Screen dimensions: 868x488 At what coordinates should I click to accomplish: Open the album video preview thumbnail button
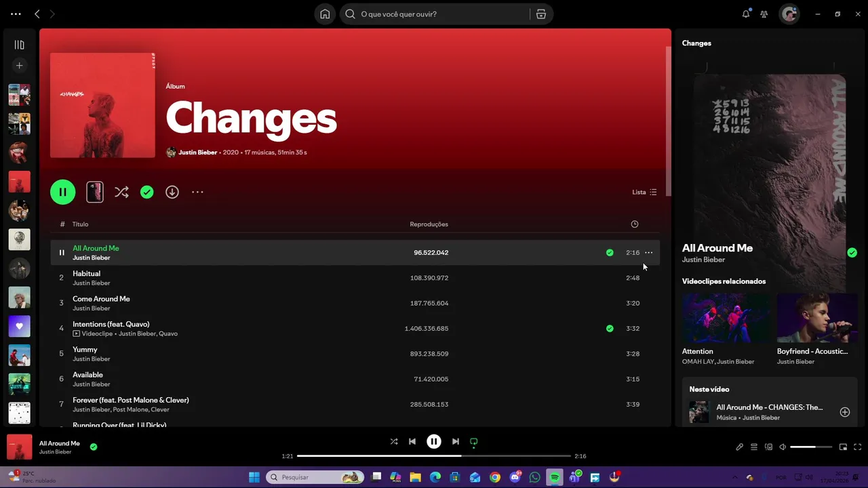tap(95, 192)
